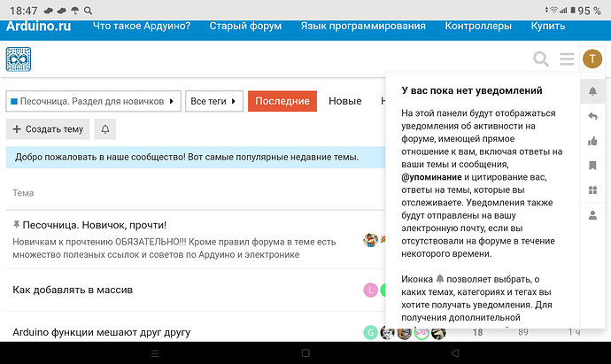The width and height of the screenshot is (611, 364).
Task: Open the replies arrow tab in user panel
Action: [592, 116]
